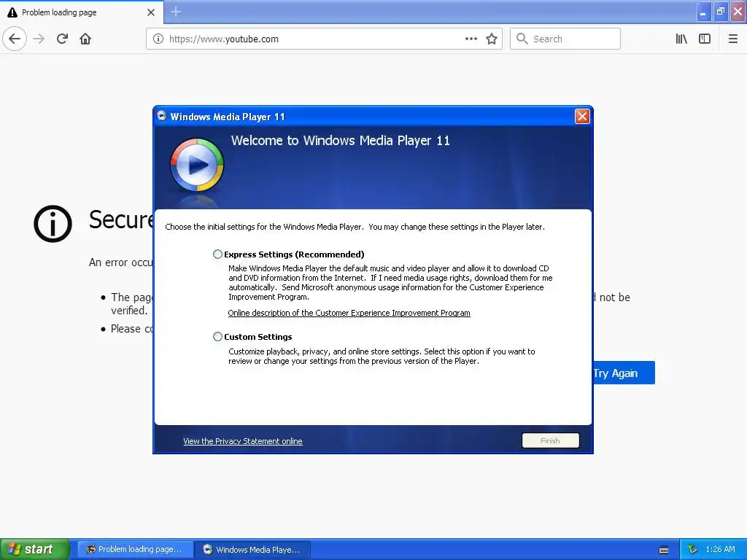The height and width of the screenshot is (560, 747).
Task: Click the network tray icon beside the clock
Action: tap(692, 549)
